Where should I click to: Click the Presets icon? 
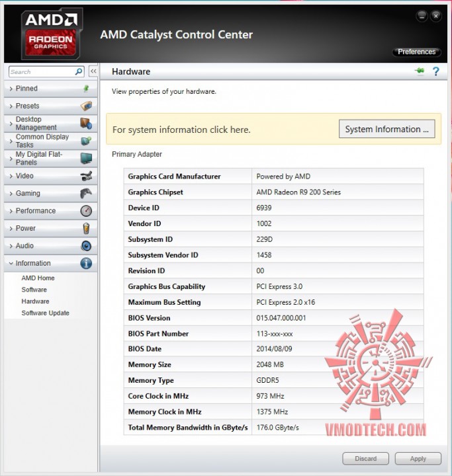coord(86,106)
